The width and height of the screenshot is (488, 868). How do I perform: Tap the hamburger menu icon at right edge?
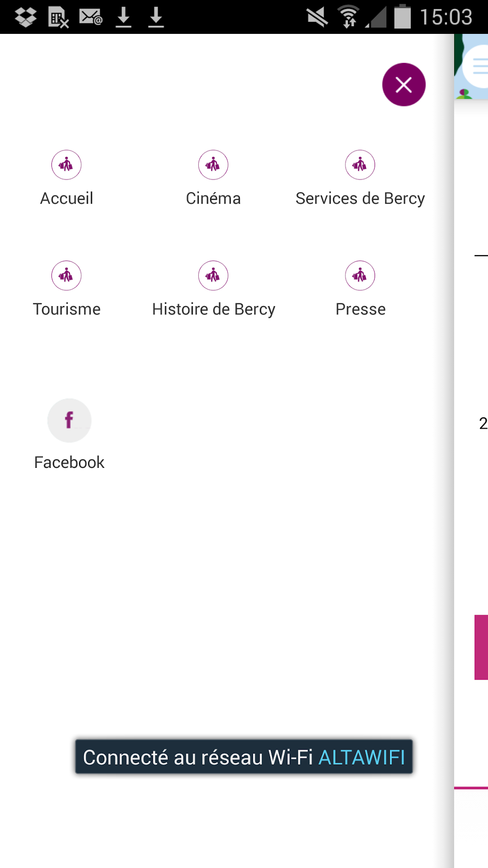coord(480,67)
